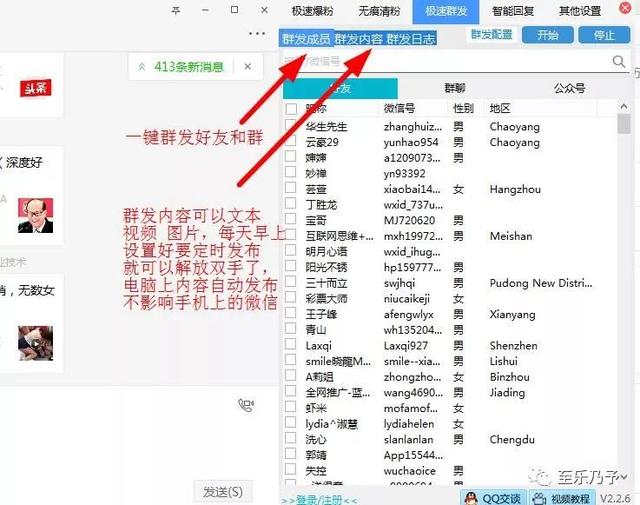Switch list to 公众号
The height and width of the screenshot is (505, 640).
[x=569, y=88]
